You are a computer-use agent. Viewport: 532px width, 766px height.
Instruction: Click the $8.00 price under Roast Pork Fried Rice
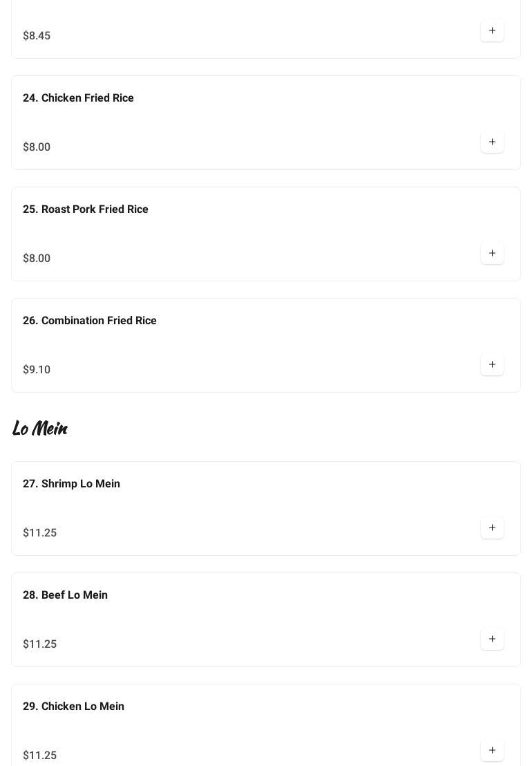pos(37,259)
